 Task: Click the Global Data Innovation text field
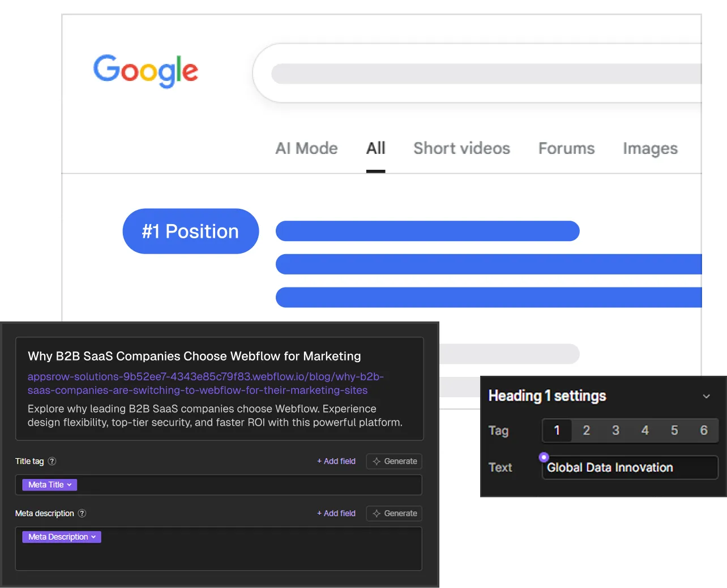point(630,467)
